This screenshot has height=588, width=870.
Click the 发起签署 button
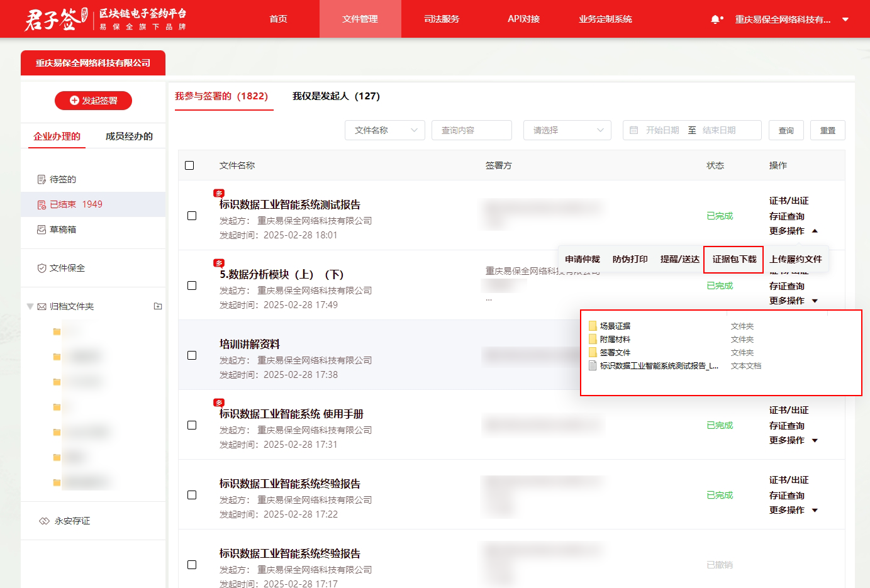click(x=93, y=101)
